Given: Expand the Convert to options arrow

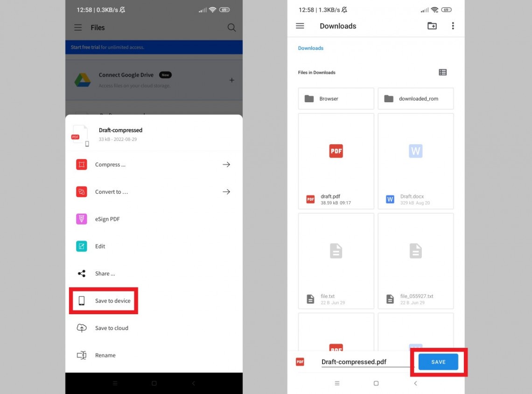Looking at the screenshot, I should tap(226, 192).
